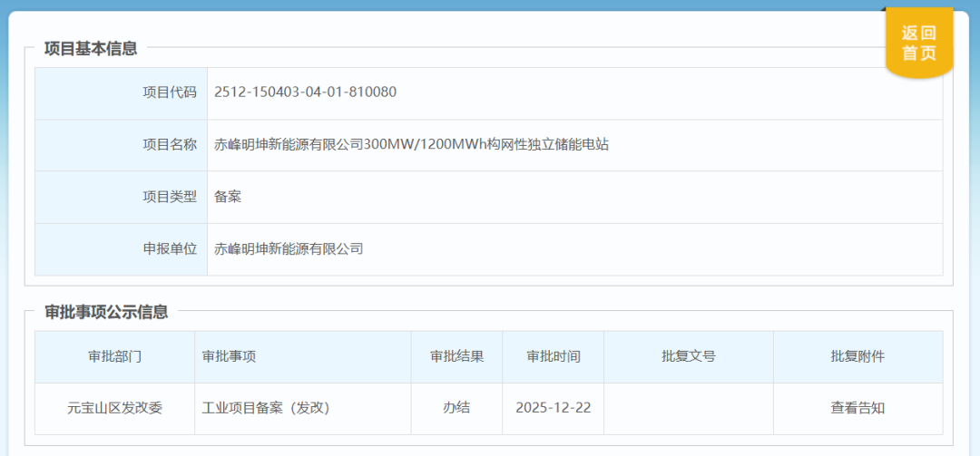The width and height of the screenshot is (980, 456).
Task: Click the 项目代码 field label
Action: click(170, 92)
